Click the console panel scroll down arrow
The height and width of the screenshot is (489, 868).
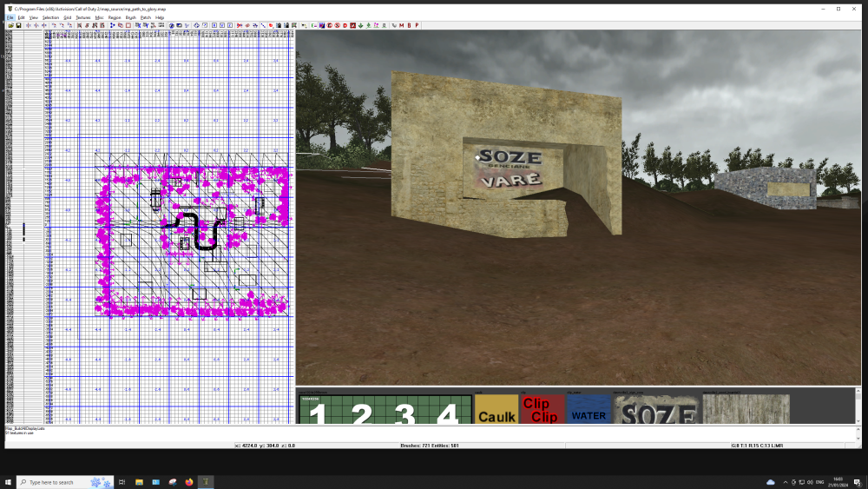coord(858,439)
